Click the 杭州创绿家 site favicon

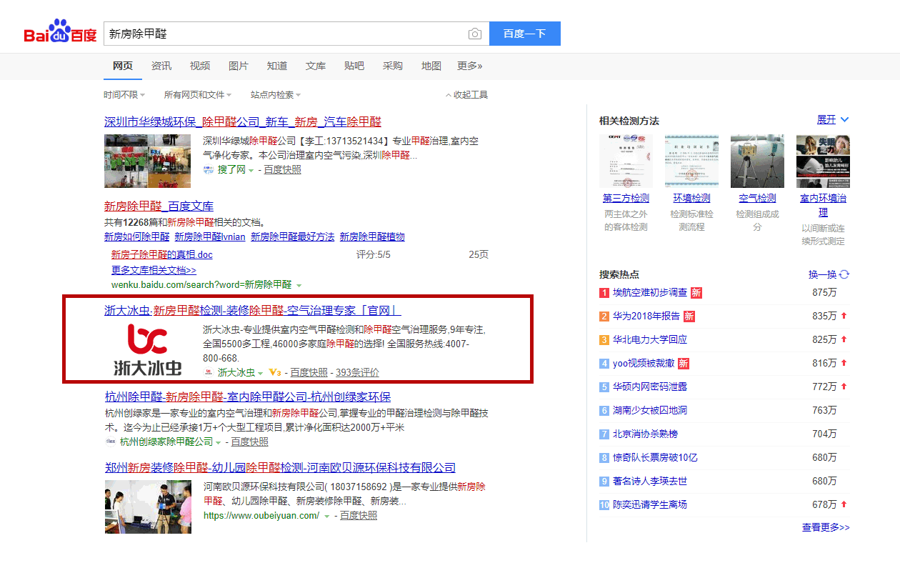tap(110, 442)
